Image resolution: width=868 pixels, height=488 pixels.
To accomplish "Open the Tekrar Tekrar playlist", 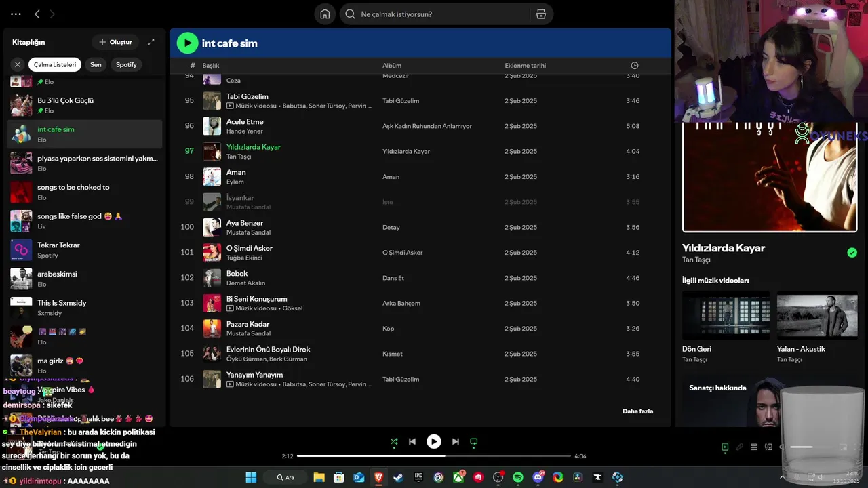I will click(85, 250).
